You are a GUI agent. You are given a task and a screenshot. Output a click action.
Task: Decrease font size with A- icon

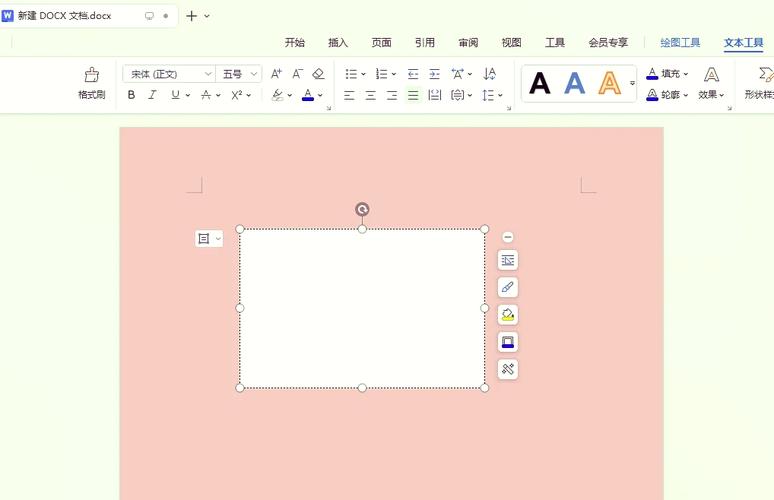(x=298, y=74)
